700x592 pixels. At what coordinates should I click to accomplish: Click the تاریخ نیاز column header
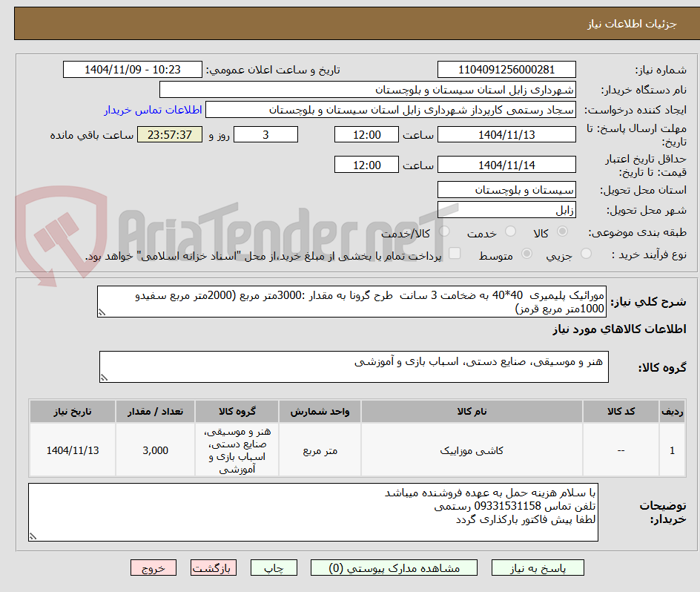[73, 412]
